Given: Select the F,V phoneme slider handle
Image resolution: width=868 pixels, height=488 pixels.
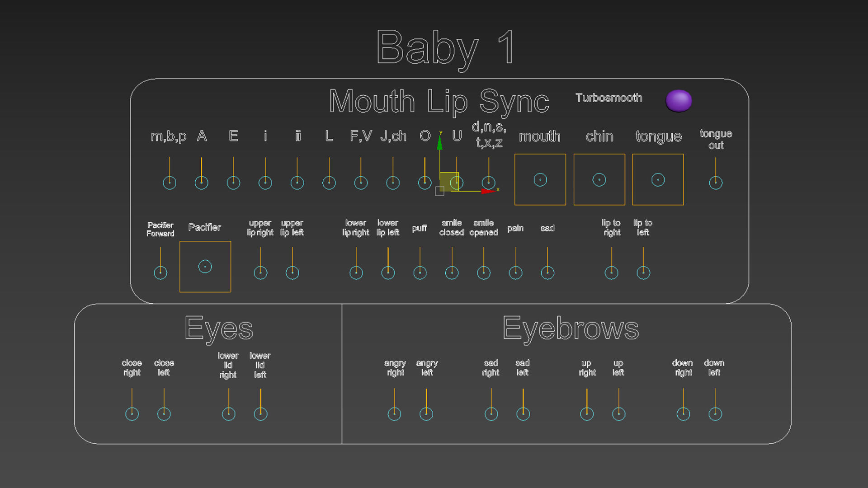Looking at the screenshot, I should [361, 183].
